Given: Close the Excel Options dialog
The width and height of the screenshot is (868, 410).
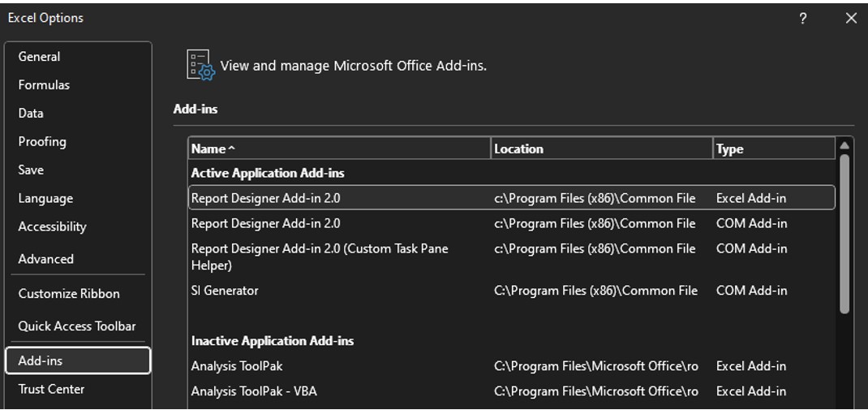Looking at the screenshot, I should pyautogui.click(x=852, y=19).
